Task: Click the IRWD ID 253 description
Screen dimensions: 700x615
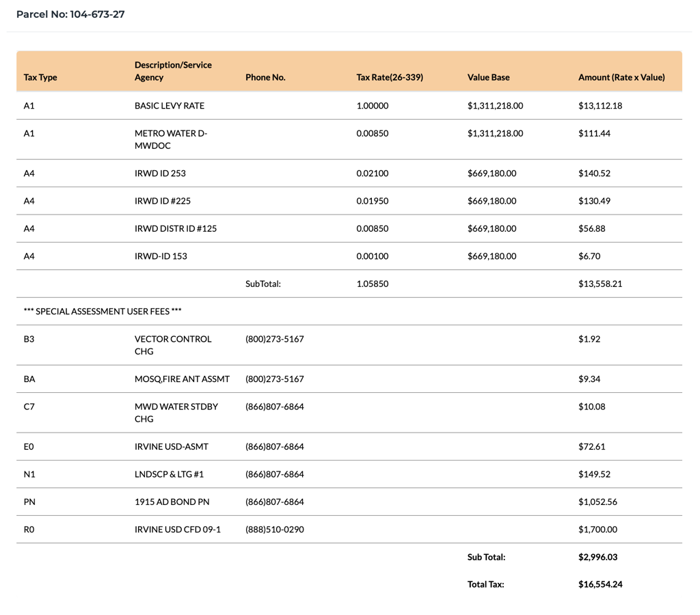Action: coord(160,173)
